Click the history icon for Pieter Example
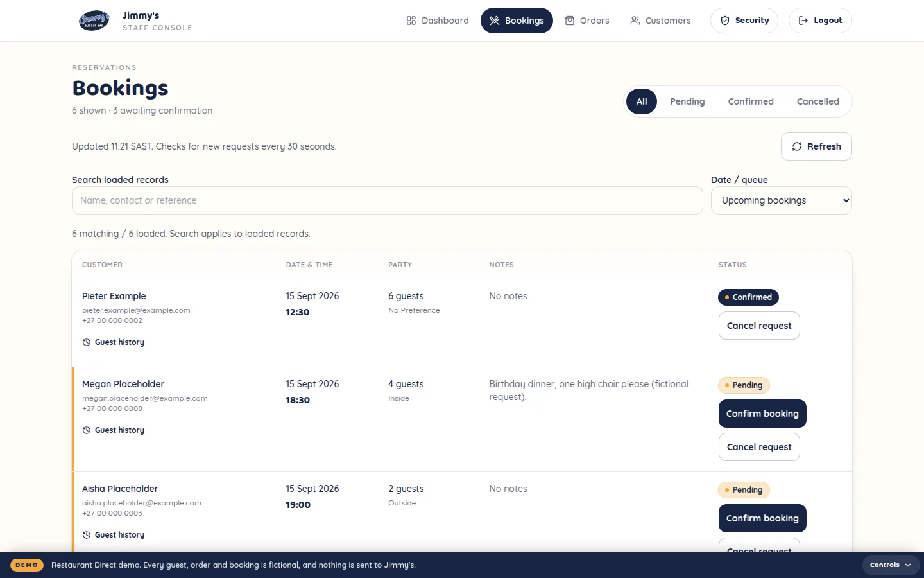The image size is (924, 578). pos(87,342)
